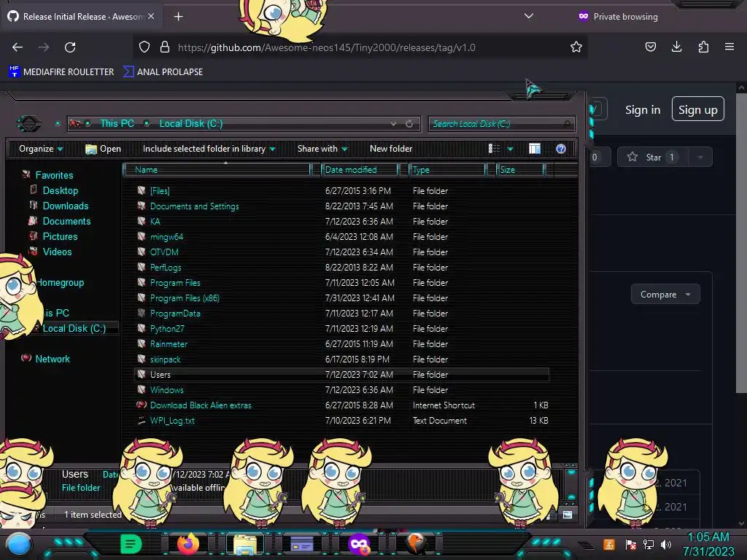Expand address bar history dropdown
This screenshot has width=747, height=560.
pos(393,124)
